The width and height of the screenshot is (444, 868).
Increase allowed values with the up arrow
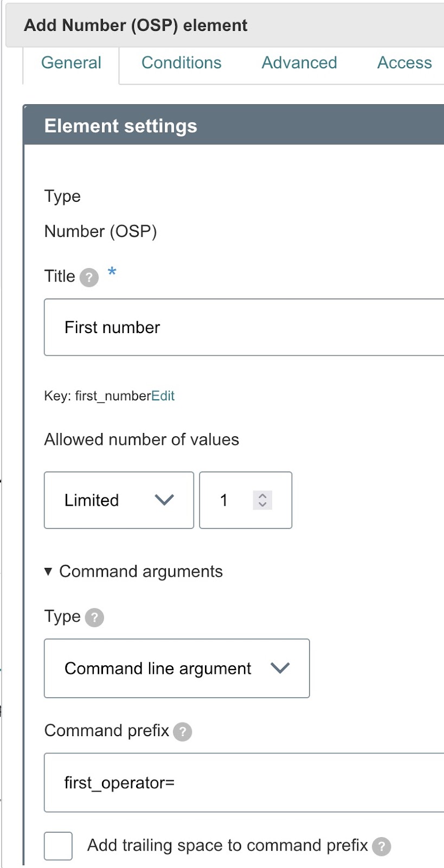pos(262,495)
